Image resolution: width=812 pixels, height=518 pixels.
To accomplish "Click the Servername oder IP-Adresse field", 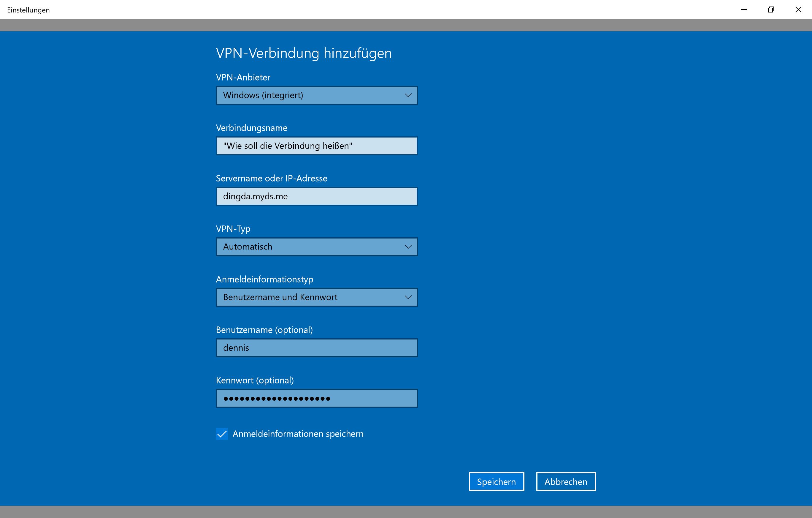I will [317, 196].
